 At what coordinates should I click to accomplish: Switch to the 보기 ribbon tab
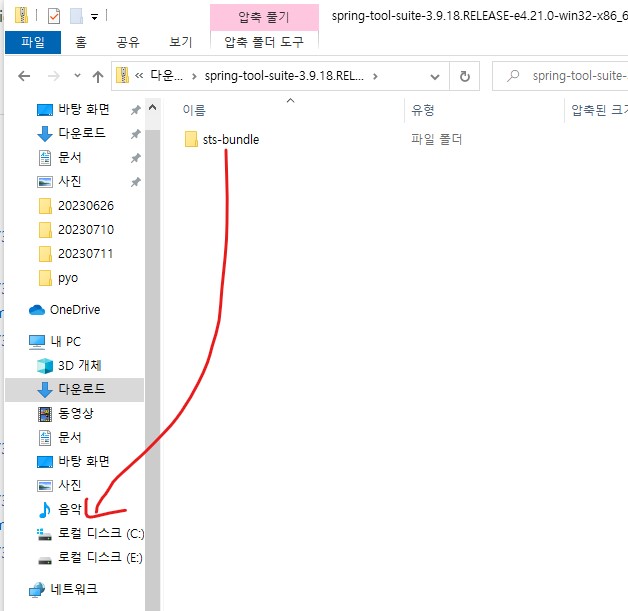181,42
